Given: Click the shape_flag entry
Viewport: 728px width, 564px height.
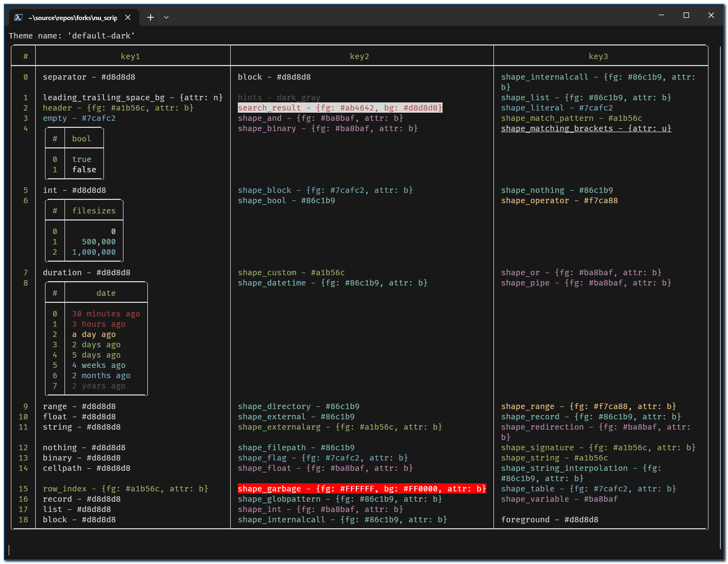Looking at the screenshot, I should coord(323,458).
